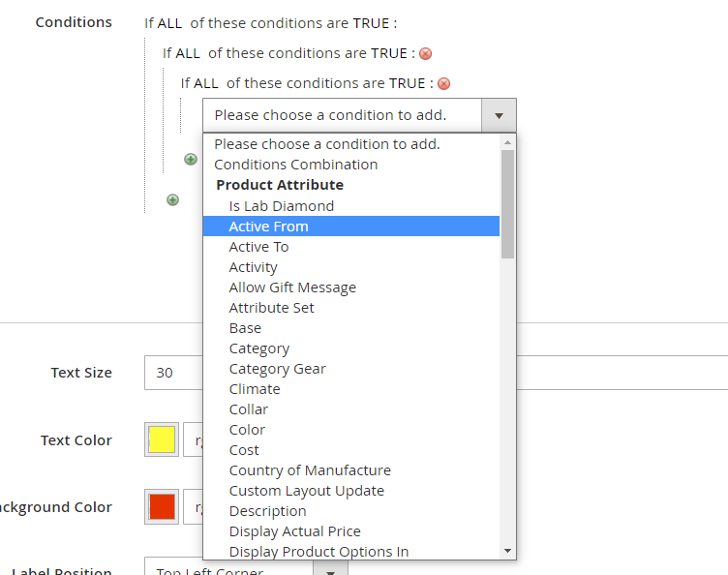This screenshot has width=728, height=575.
Task: Remove the second-level condition with red icon
Action: click(425, 54)
